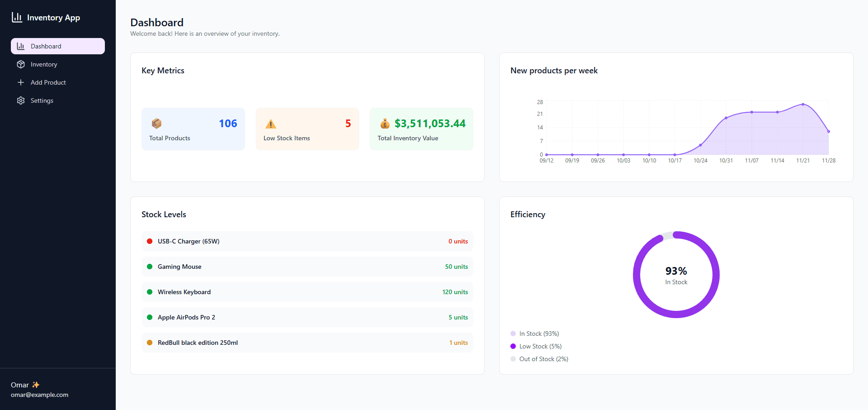Click the Dashboard chart icon in sidebar

(21, 46)
